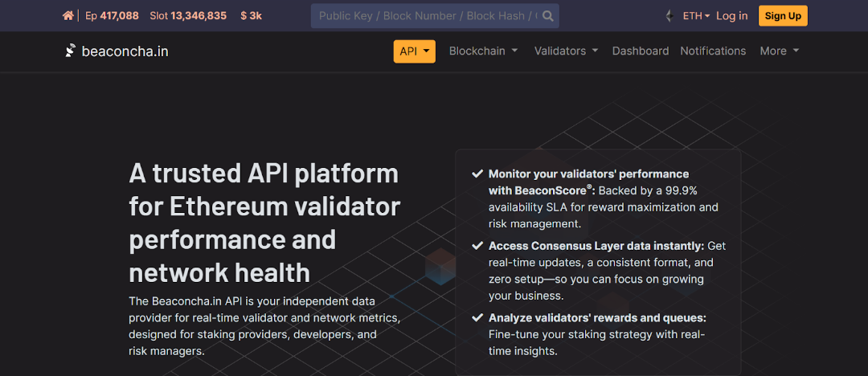Focus the Public Key / Block Number search field

(426, 16)
